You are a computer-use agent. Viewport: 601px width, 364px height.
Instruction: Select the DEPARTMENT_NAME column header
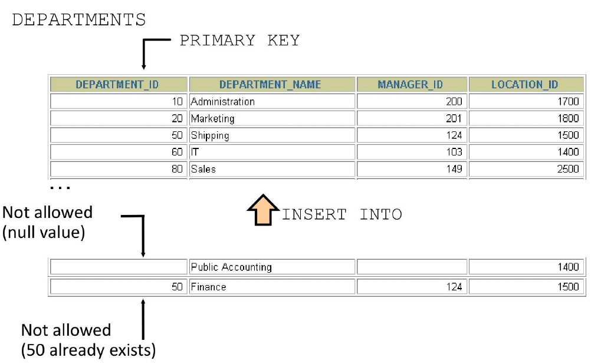(272, 84)
